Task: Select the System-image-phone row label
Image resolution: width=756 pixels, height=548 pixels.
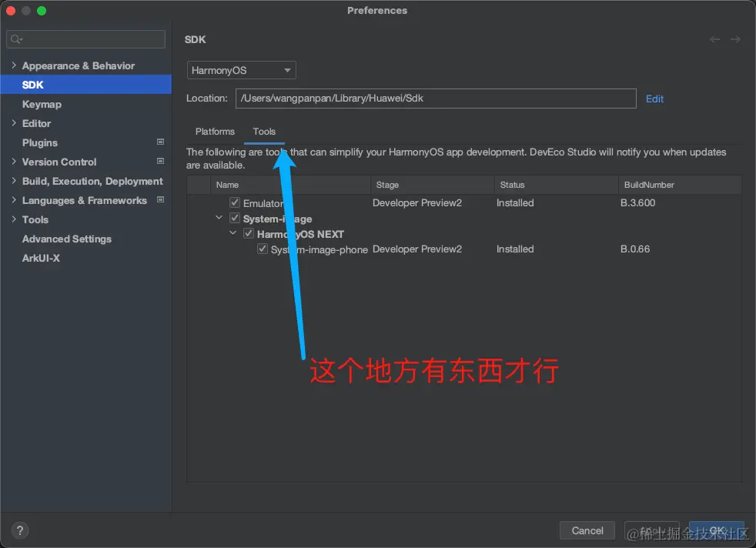Action: (319, 249)
